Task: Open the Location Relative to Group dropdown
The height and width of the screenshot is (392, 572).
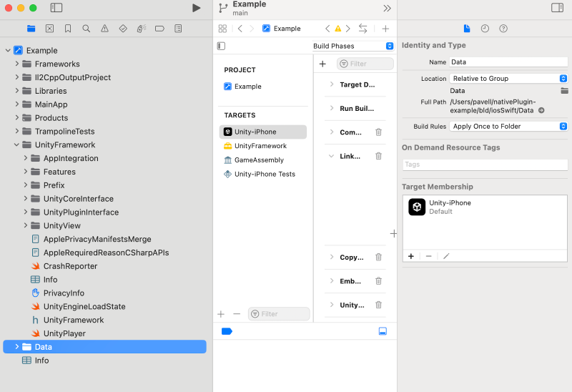Action: (x=508, y=79)
